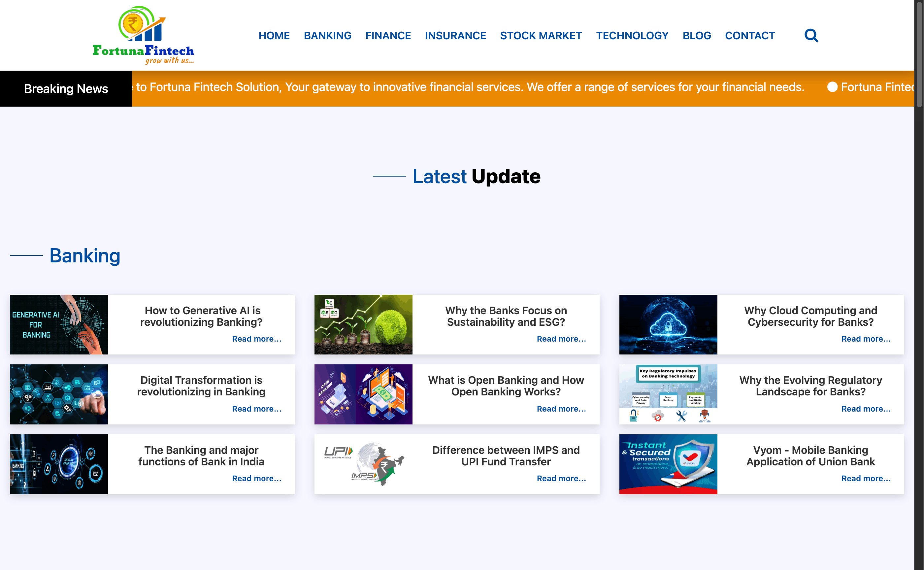Open the BANKING menu item
924x570 pixels.
(327, 35)
